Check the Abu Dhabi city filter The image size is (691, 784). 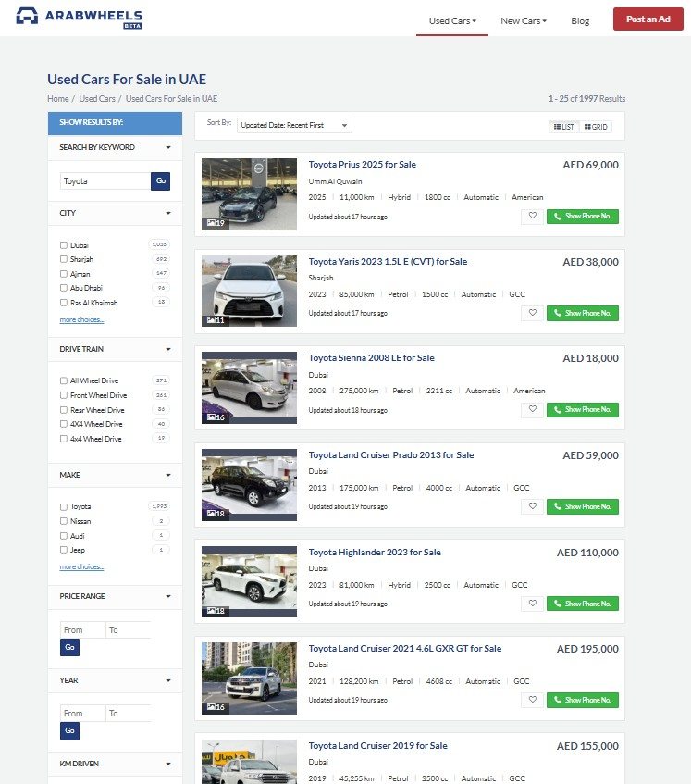[64, 288]
